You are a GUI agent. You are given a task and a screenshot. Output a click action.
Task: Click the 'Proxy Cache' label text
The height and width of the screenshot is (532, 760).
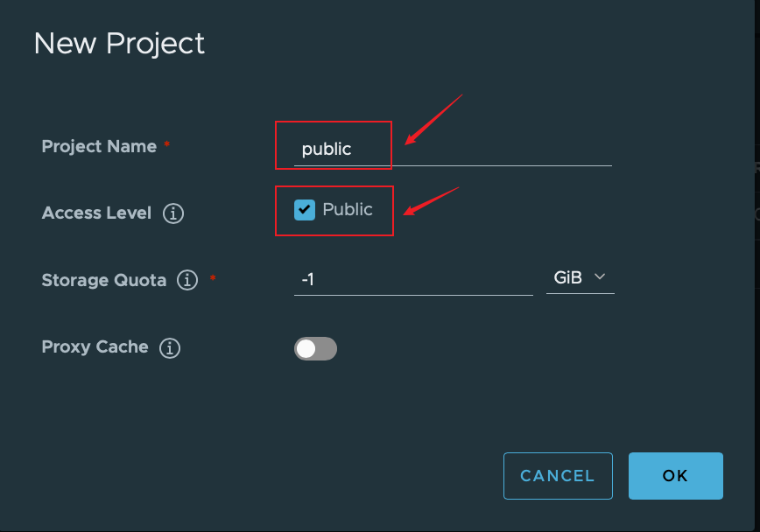95,347
